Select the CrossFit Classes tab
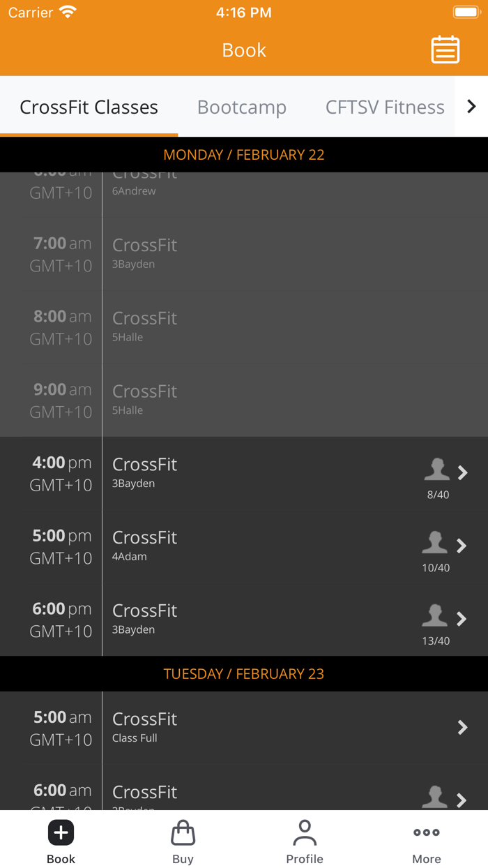This screenshot has height=868, width=488. [x=89, y=107]
